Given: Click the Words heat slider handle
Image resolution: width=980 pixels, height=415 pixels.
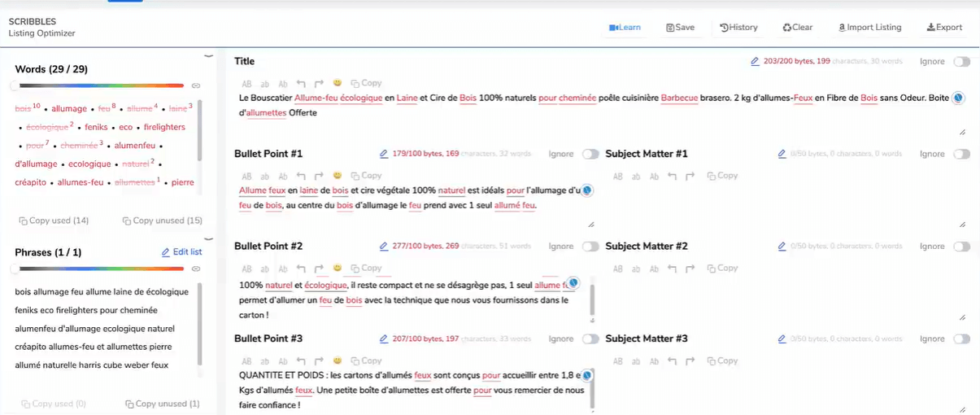Looking at the screenshot, I should coord(15,85).
